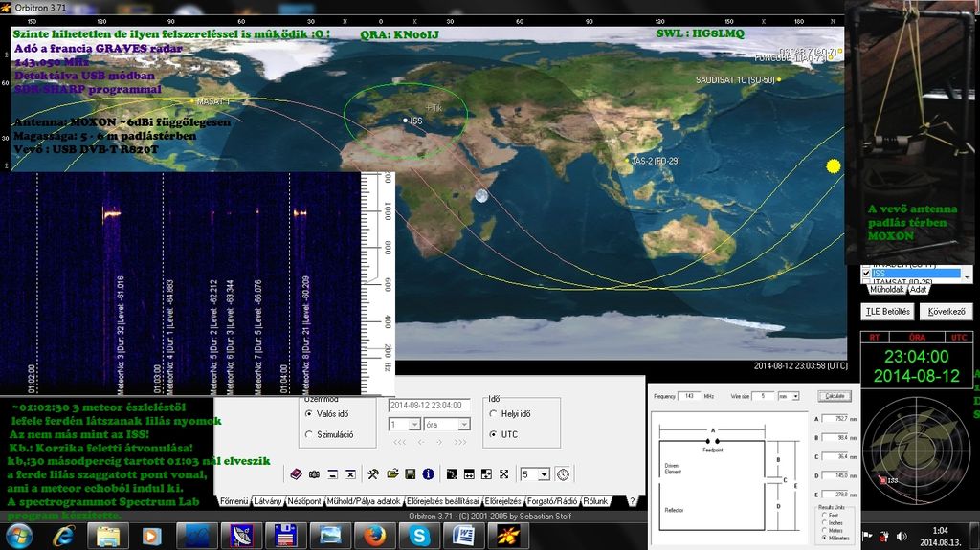980x550 pixels.
Task: Click the horizontal-arrows window width icon
Action: [469, 474]
